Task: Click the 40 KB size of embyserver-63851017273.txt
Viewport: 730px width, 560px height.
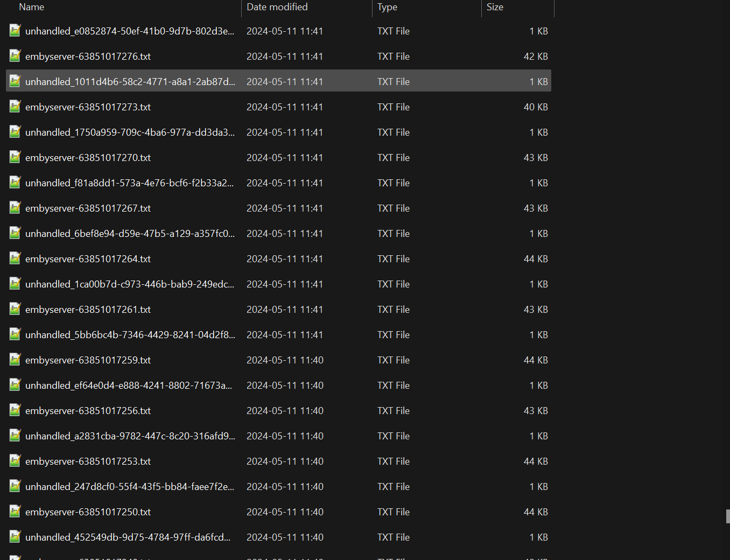Action: point(536,107)
